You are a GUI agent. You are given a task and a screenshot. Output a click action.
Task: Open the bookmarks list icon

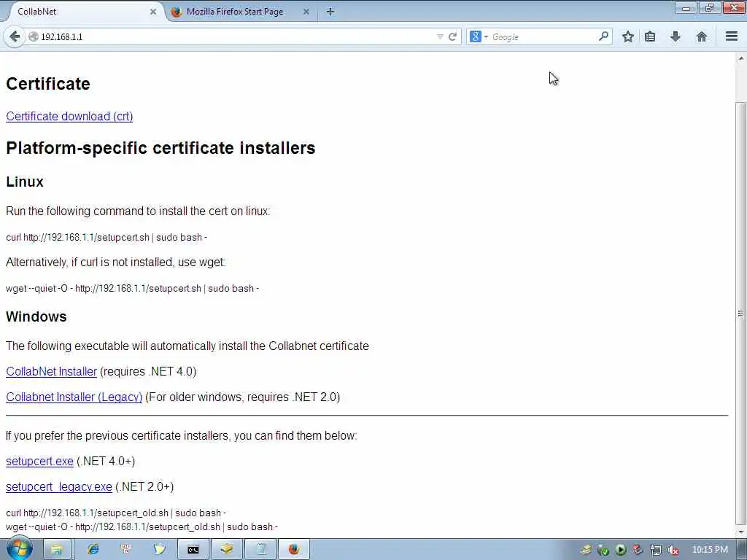click(x=650, y=36)
